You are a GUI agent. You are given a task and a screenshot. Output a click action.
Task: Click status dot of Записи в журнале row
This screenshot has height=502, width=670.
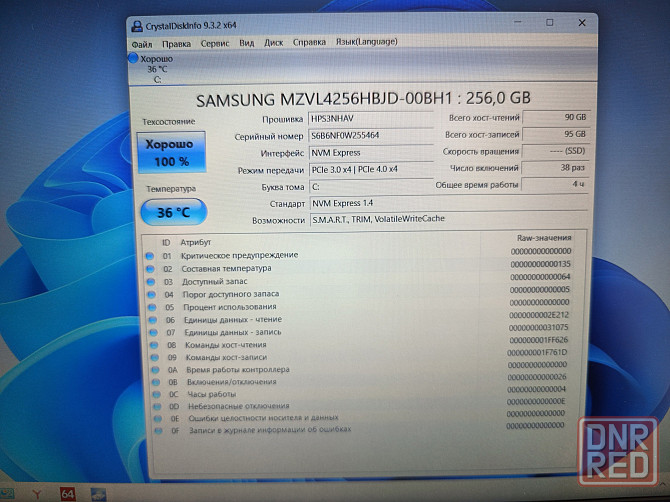pyautogui.click(x=159, y=431)
